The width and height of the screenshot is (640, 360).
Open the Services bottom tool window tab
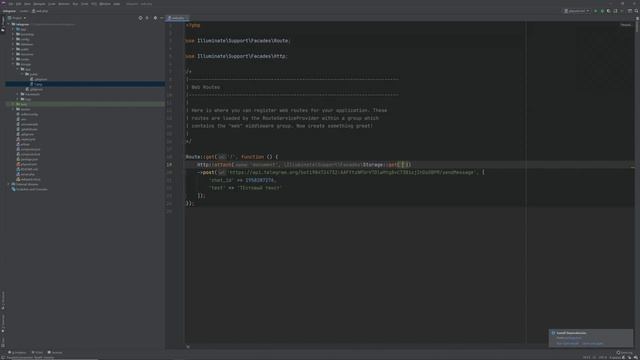tap(55, 353)
